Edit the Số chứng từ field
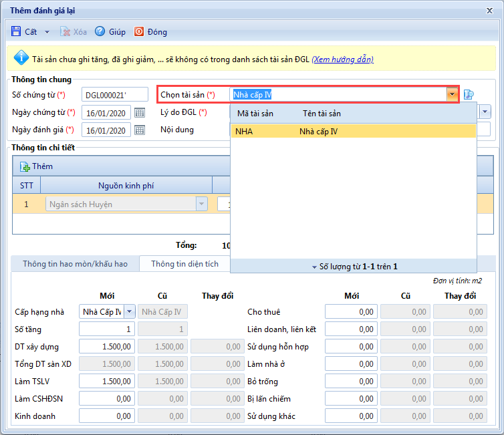 [x=115, y=95]
